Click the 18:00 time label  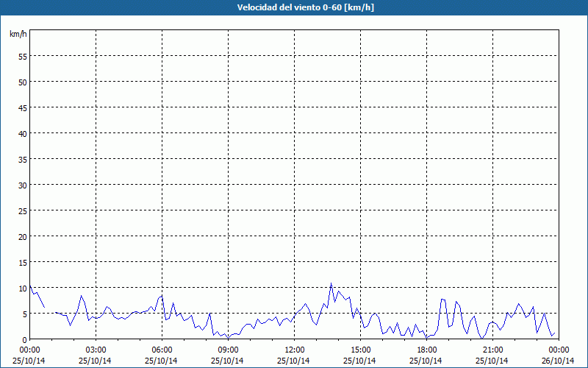pos(427,350)
